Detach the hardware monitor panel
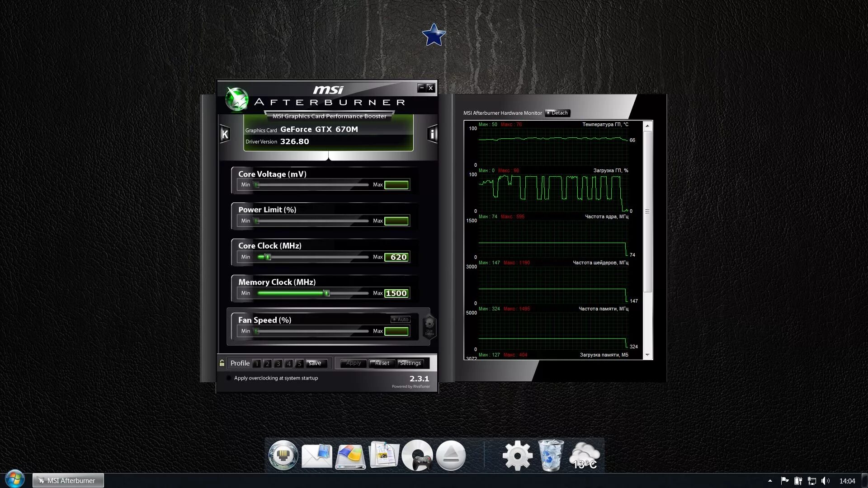Screen dimensions: 868x488 click(x=557, y=113)
